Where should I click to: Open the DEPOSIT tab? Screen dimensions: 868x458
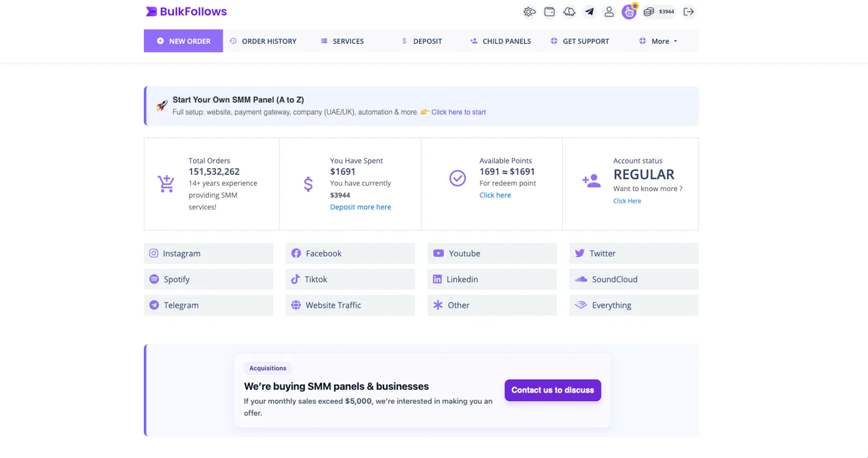422,41
